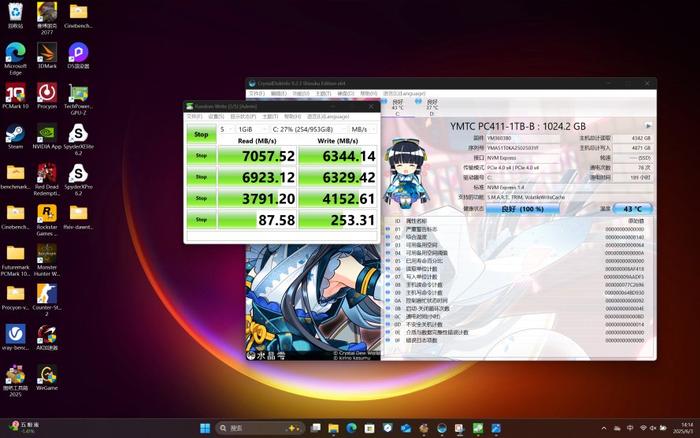The height and width of the screenshot is (438, 700).
Task: Open the test size dropdown showing 1GiB
Action: (252, 129)
